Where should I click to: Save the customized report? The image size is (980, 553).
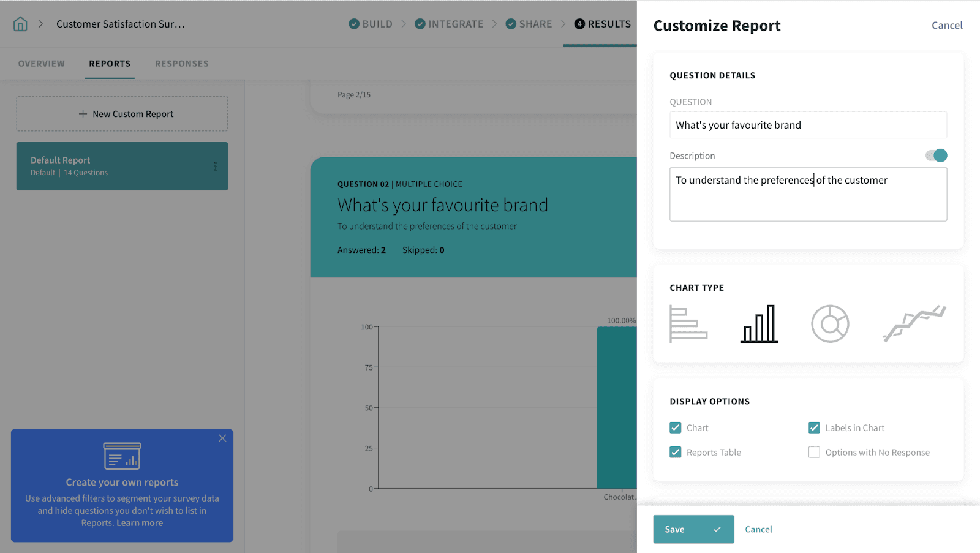(693, 529)
